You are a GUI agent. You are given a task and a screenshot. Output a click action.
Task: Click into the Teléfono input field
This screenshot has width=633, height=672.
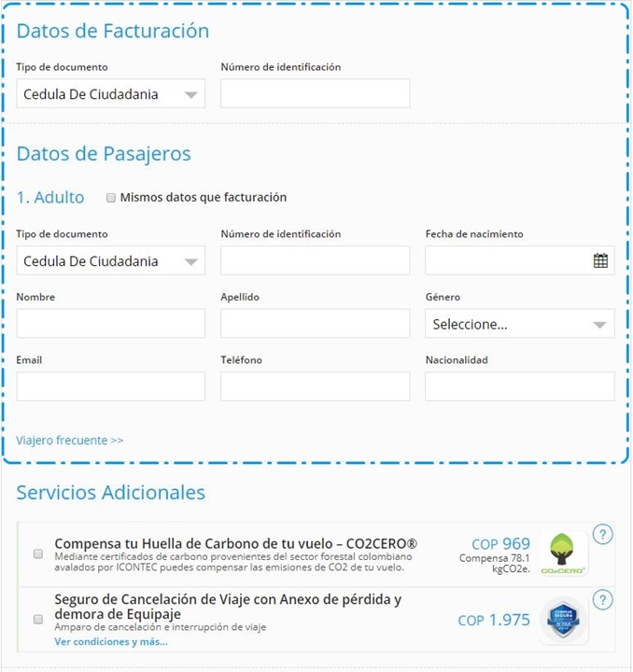pyautogui.click(x=315, y=386)
